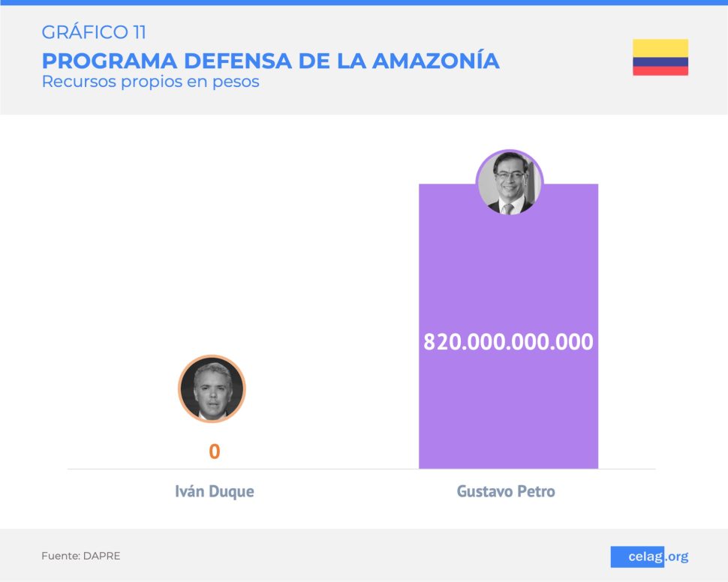
Task: Open the .org part of celag.org
Action: 676,556
